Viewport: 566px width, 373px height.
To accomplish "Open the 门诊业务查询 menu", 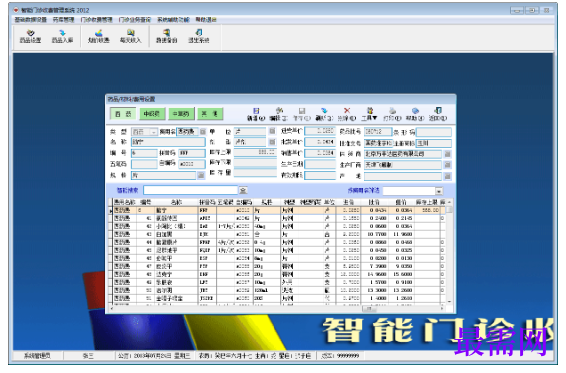I will [135, 20].
